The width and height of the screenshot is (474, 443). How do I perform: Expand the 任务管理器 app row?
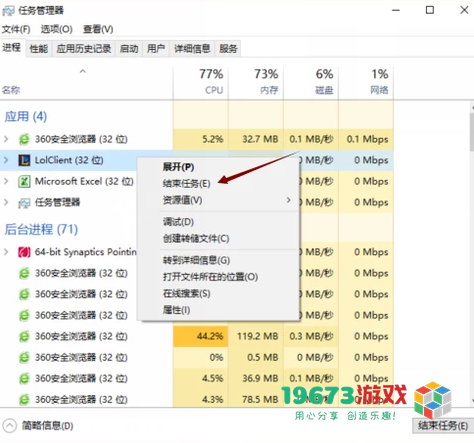[x=6, y=202]
